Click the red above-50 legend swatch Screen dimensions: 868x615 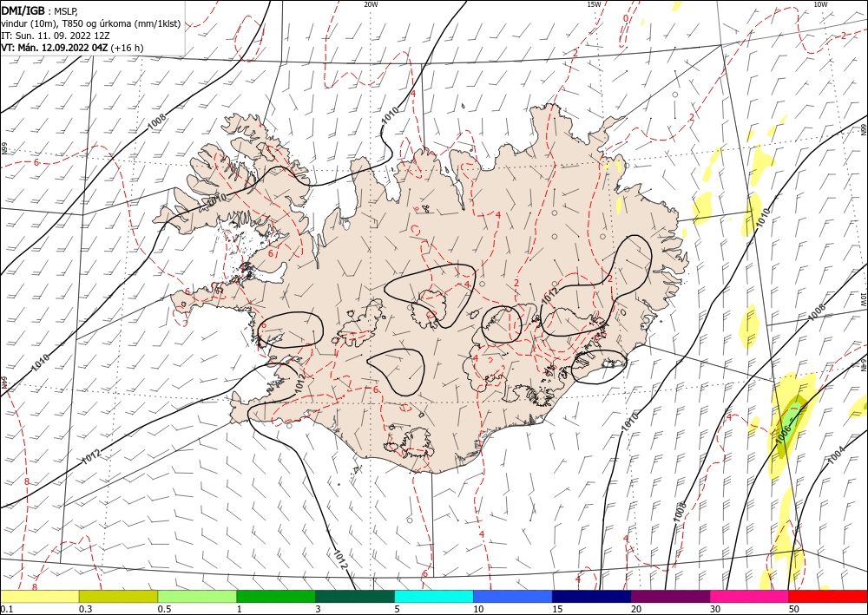coord(828,596)
